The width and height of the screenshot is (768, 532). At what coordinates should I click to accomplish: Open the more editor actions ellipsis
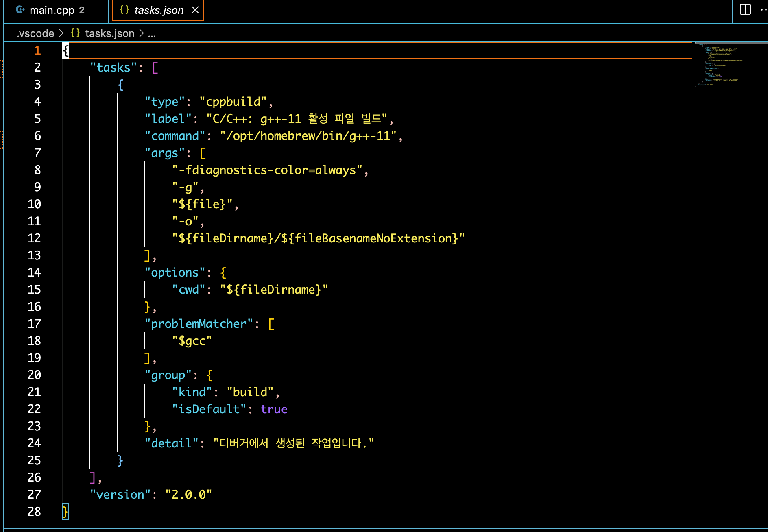763,10
